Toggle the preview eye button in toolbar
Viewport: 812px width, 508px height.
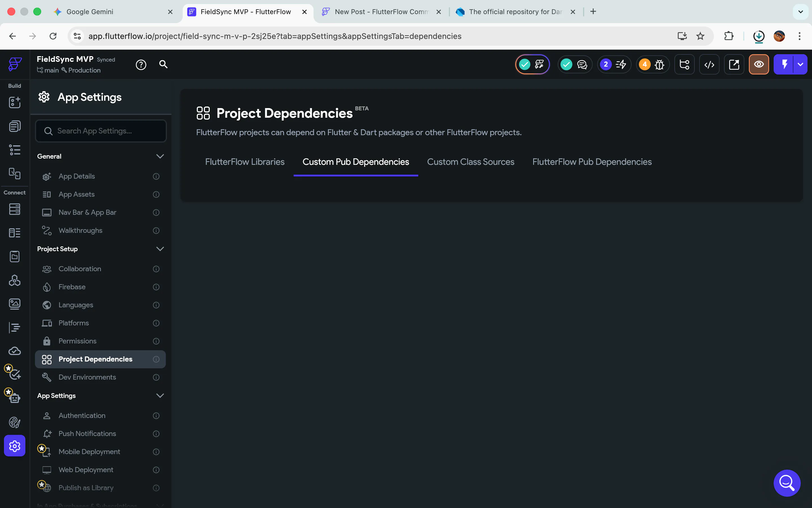point(759,65)
